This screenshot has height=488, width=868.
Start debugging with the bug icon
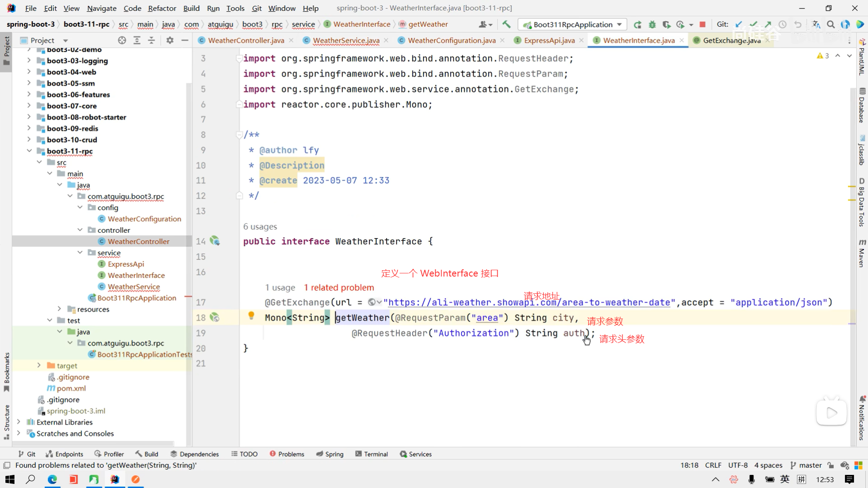pos(652,24)
